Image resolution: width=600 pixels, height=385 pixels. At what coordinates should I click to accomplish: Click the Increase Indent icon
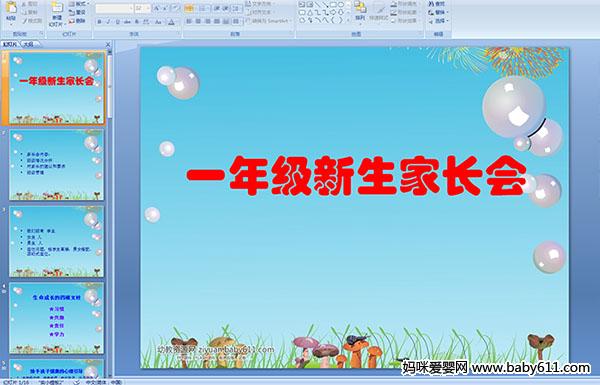pyautogui.click(x=226, y=8)
